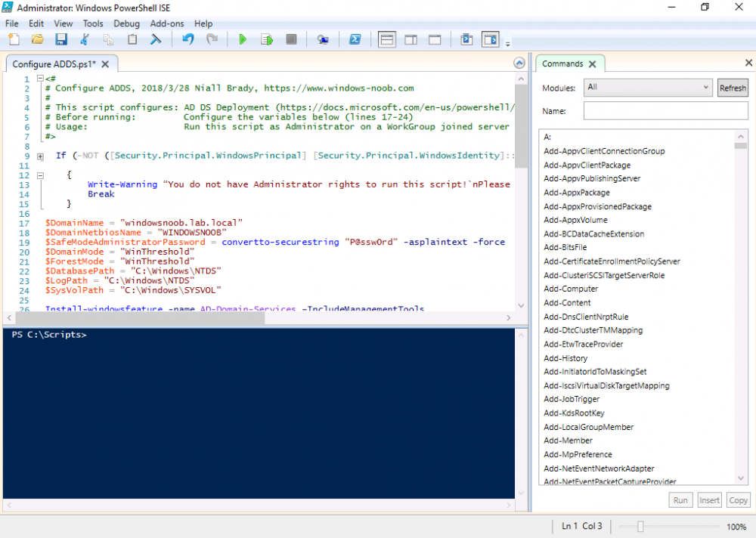Open toolbar overflow options arrow
The width and height of the screenshot is (756, 538).
click(x=508, y=45)
